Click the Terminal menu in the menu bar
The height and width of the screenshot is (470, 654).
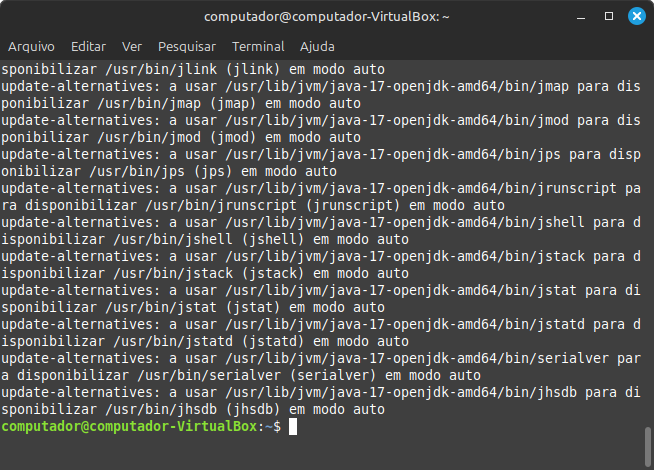click(258, 47)
